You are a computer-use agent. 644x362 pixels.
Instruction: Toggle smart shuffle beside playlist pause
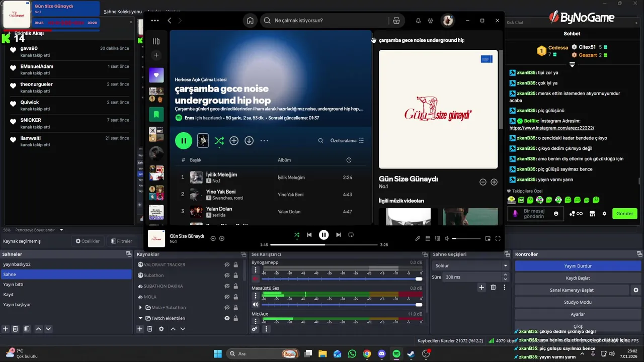(219, 141)
